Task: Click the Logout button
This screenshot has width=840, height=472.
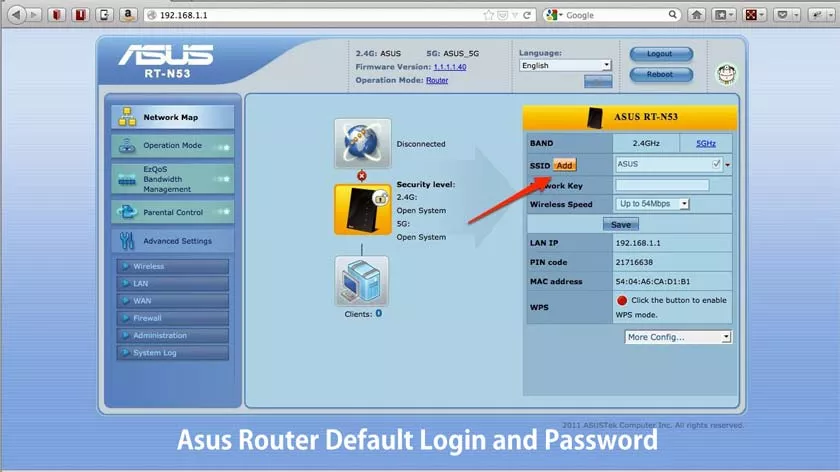Action: [661, 54]
